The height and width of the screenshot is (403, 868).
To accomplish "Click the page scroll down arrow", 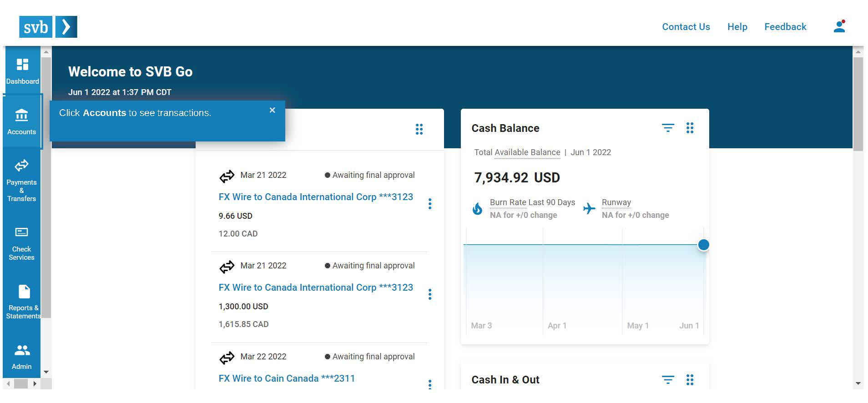I will 858,383.
